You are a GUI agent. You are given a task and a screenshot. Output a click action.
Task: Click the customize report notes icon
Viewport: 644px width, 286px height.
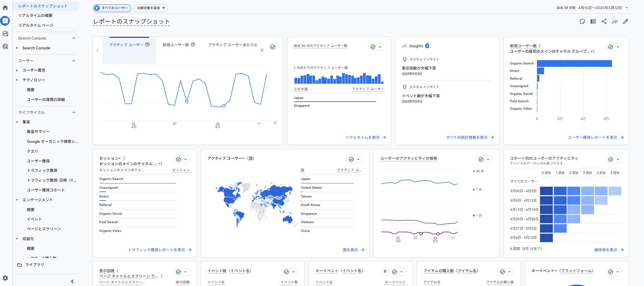point(582,22)
